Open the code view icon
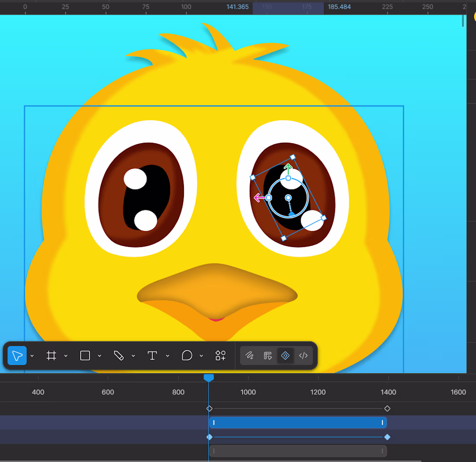The image size is (476, 462). (303, 356)
